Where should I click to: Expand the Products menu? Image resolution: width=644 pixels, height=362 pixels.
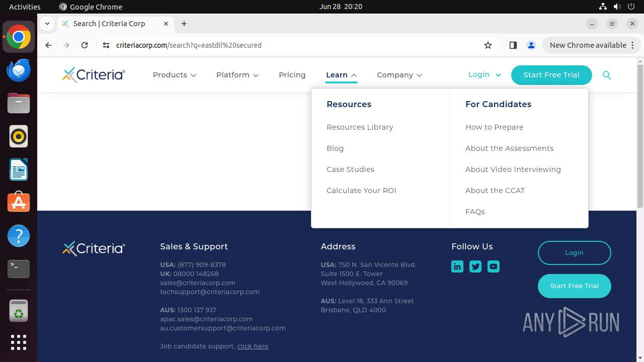tap(175, 75)
